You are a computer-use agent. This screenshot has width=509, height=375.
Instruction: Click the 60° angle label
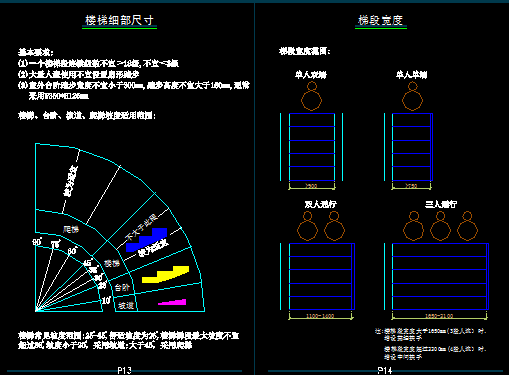(x=72, y=251)
